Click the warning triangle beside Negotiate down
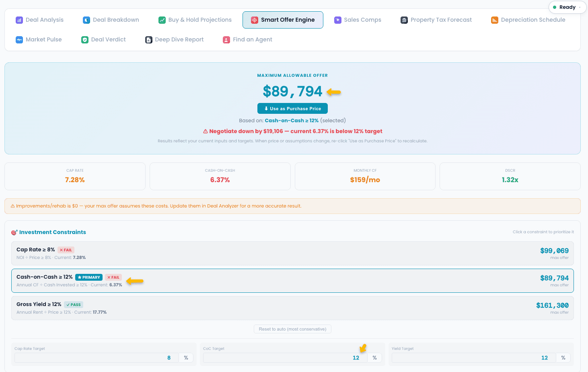This screenshot has width=588, height=372. pos(206,131)
